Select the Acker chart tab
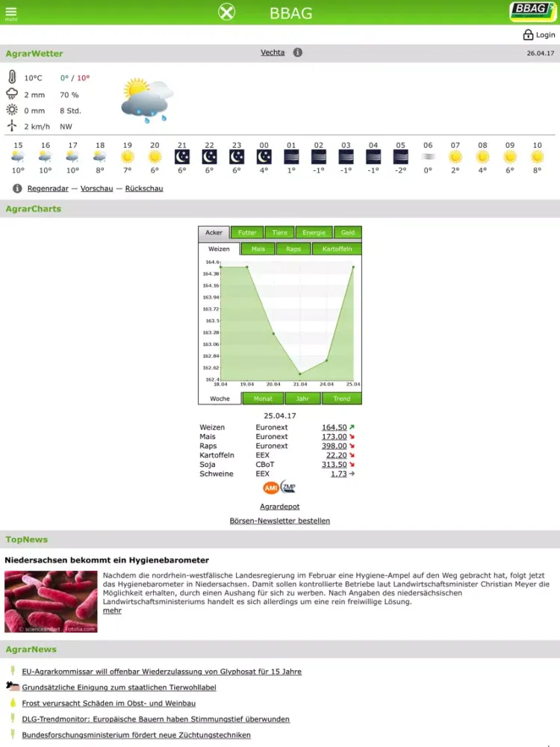This screenshot has height=747, width=560. (214, 232)
